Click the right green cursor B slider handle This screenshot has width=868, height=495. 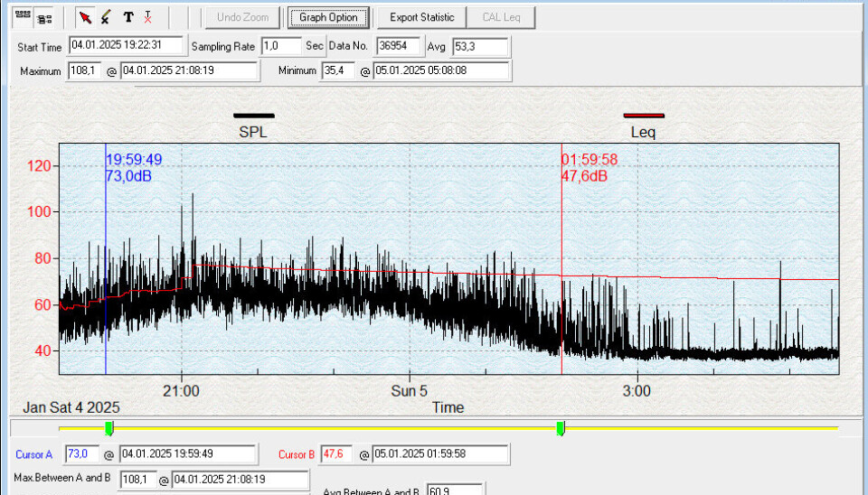561,427
